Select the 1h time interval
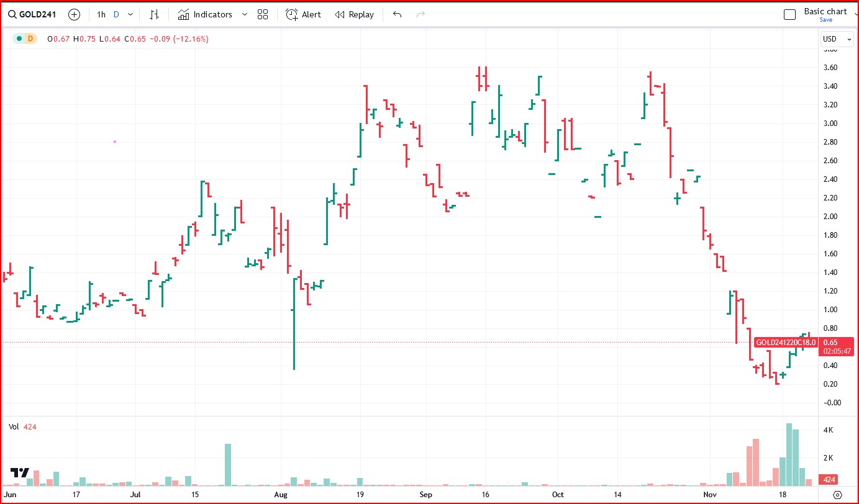The height and width of the screenshot is (504, 859). pyautogui.click(x=101, y=14)
